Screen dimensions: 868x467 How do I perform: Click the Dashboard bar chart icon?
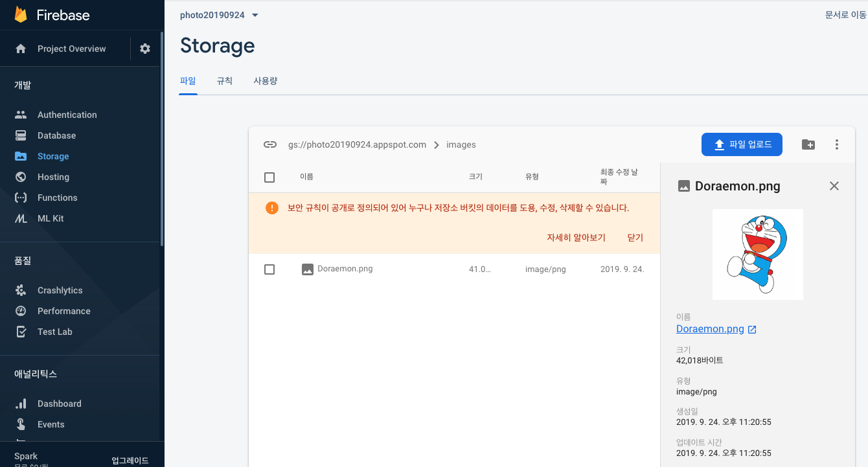tap(21, 404)
